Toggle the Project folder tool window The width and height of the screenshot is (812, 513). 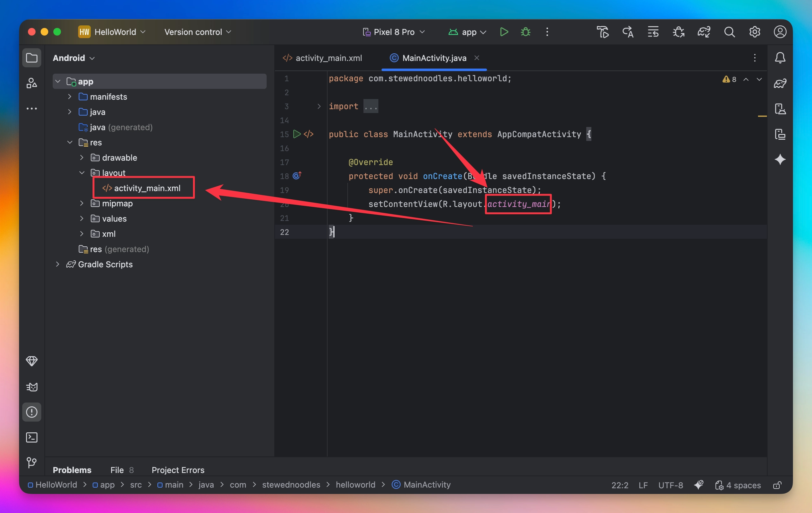(32, 58)
